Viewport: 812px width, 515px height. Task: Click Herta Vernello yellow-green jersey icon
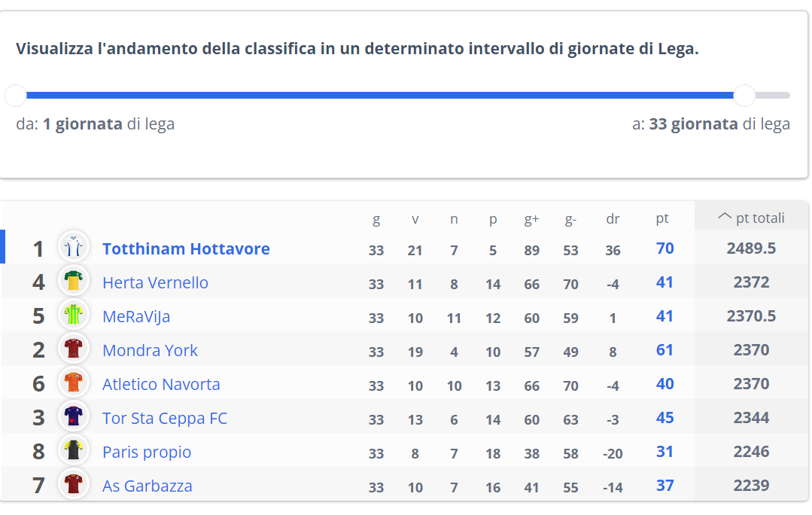[x=74, y=281]
